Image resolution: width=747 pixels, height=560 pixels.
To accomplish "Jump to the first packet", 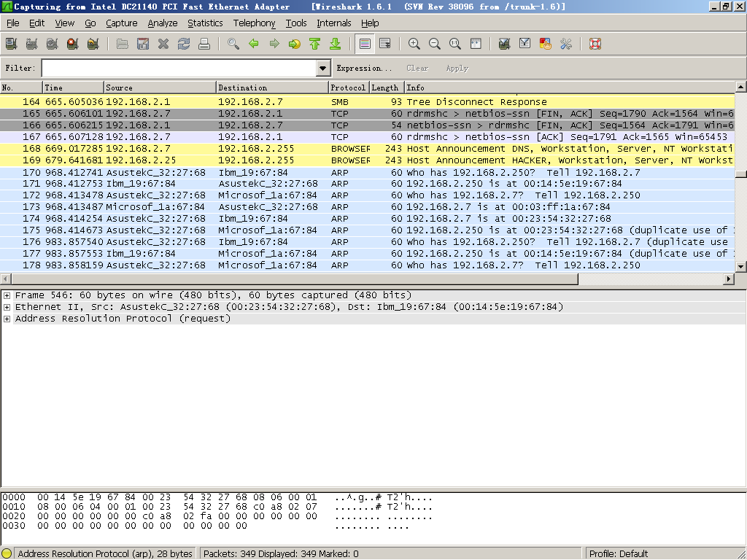I will click(315, 44).
